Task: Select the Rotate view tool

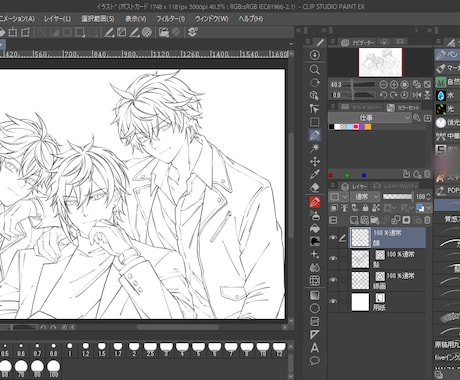Action: coord(314,83)
